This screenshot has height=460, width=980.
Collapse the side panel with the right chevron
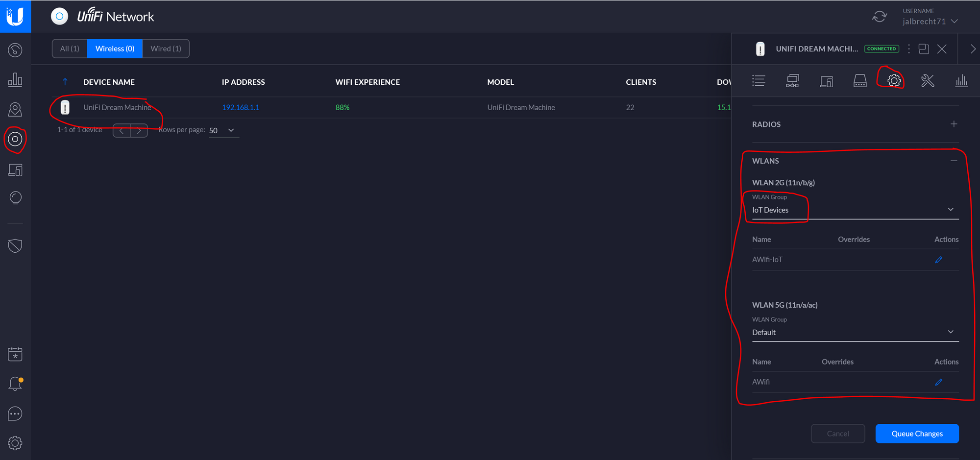pos(973,48)
